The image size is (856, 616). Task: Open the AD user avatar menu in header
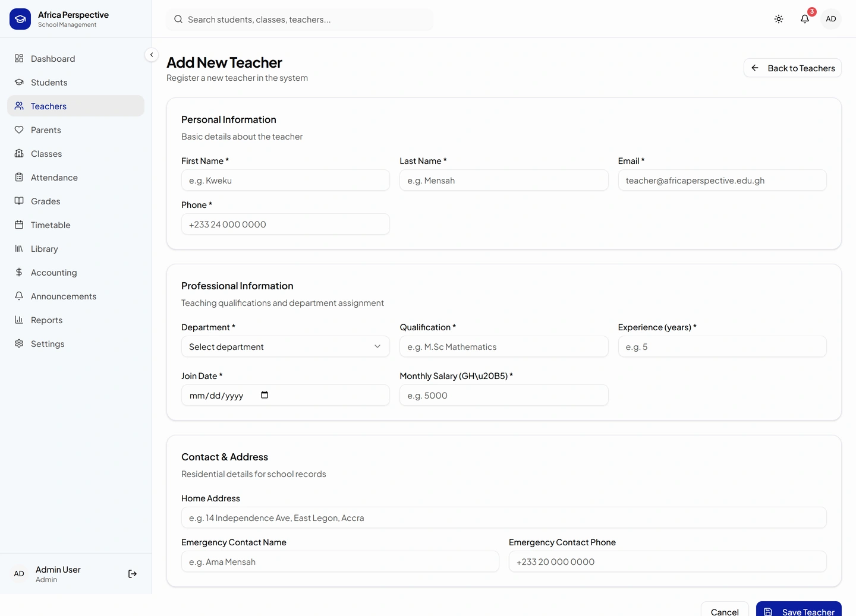point(831,19)
